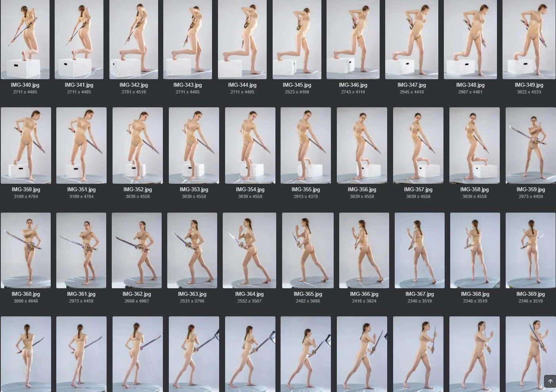Click the IMG-358.jpg file name
The image size is (556, 392).
point(474,189)
